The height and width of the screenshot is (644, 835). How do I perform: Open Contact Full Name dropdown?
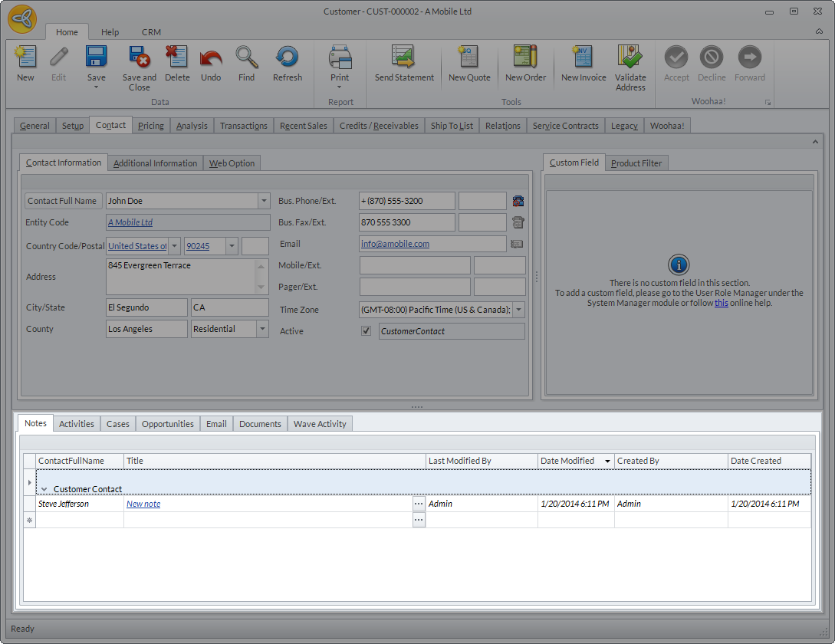(x=264, y=201)
